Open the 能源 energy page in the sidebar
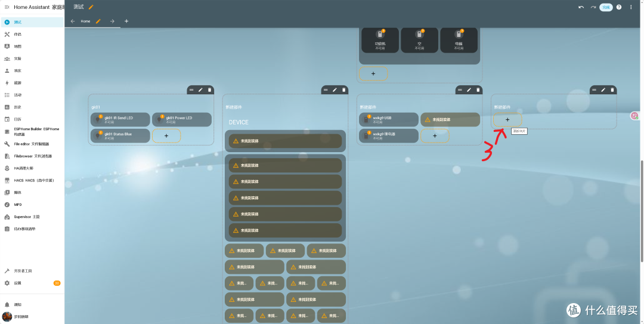Screen dimensions: 644x324 [x=32, y=83]
